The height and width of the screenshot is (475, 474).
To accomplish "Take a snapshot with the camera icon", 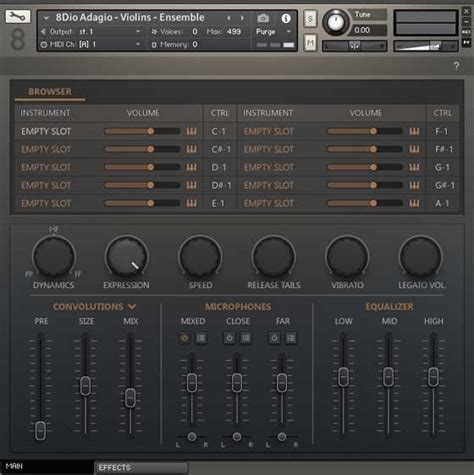I will point(263,18).
